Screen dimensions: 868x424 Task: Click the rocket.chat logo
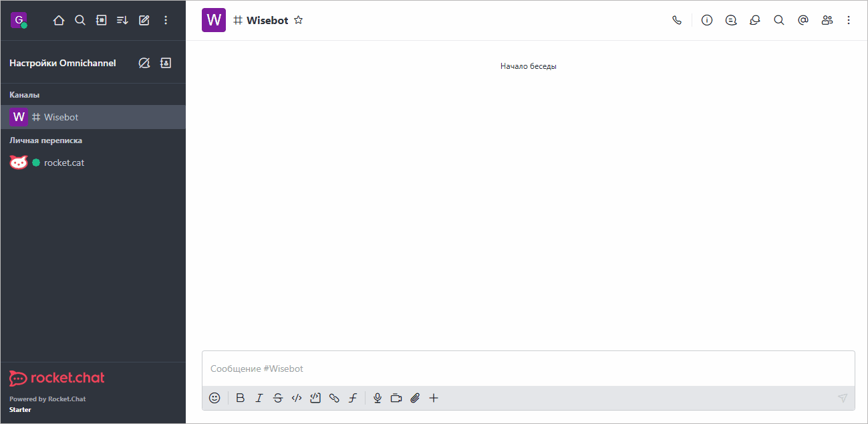tap(57, 378)
